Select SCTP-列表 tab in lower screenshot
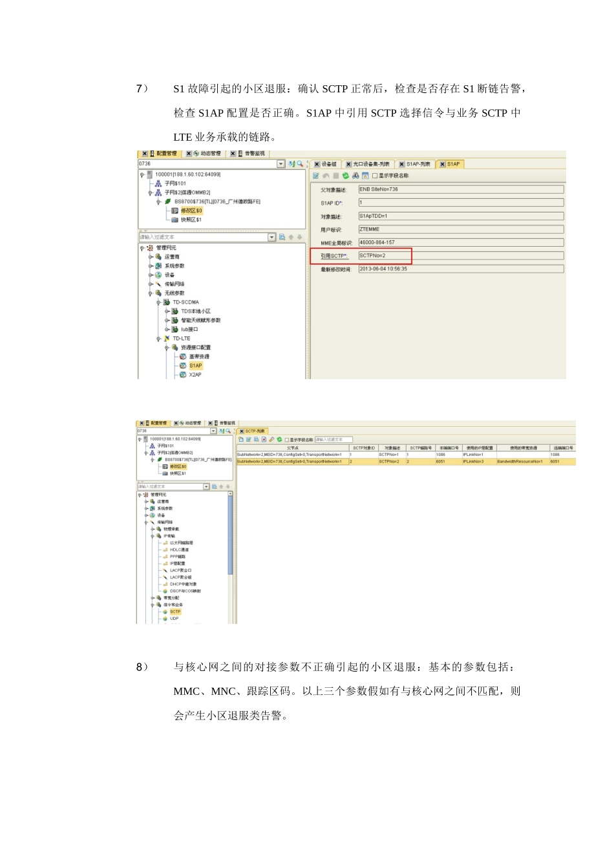The height and width of the screenshot is (868, 614). coord(252,431)
